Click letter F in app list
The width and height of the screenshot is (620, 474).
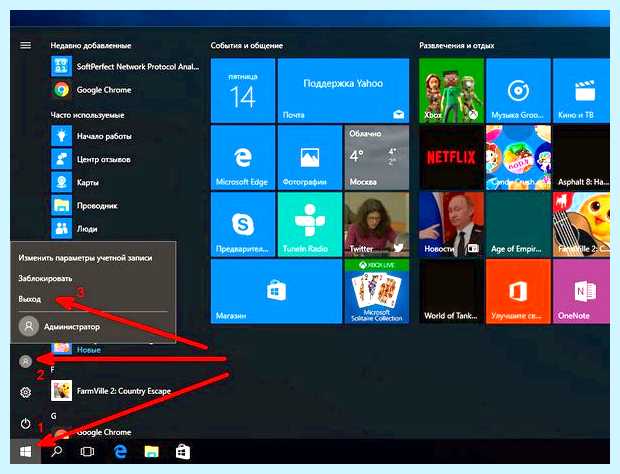click(53, 370)
